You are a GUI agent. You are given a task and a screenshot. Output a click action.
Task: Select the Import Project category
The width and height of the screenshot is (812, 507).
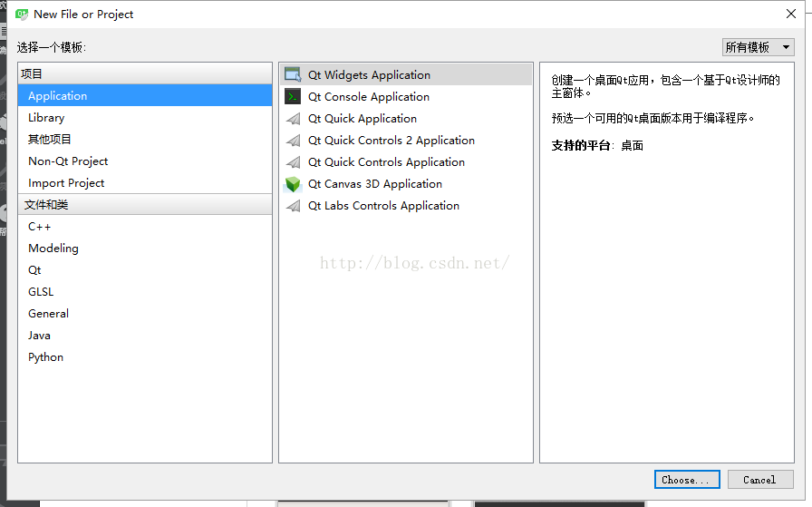pos(145,183)
